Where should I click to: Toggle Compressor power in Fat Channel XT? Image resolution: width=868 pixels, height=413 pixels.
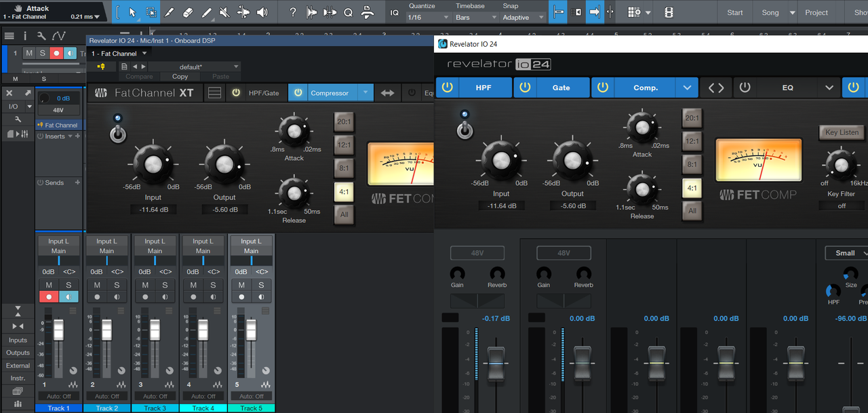click(x=298, y=93)
